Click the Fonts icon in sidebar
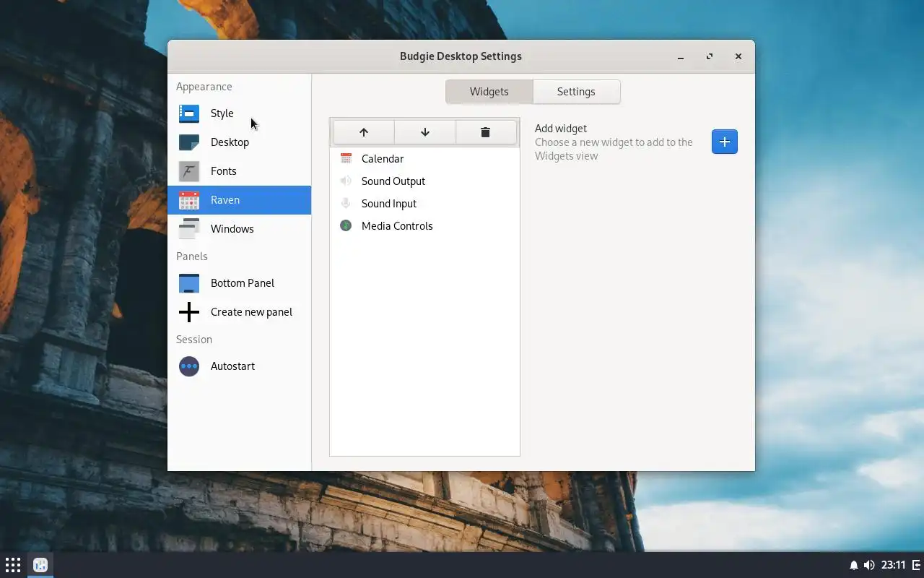Viewport: 924px width, 578px height. point(189,171)
